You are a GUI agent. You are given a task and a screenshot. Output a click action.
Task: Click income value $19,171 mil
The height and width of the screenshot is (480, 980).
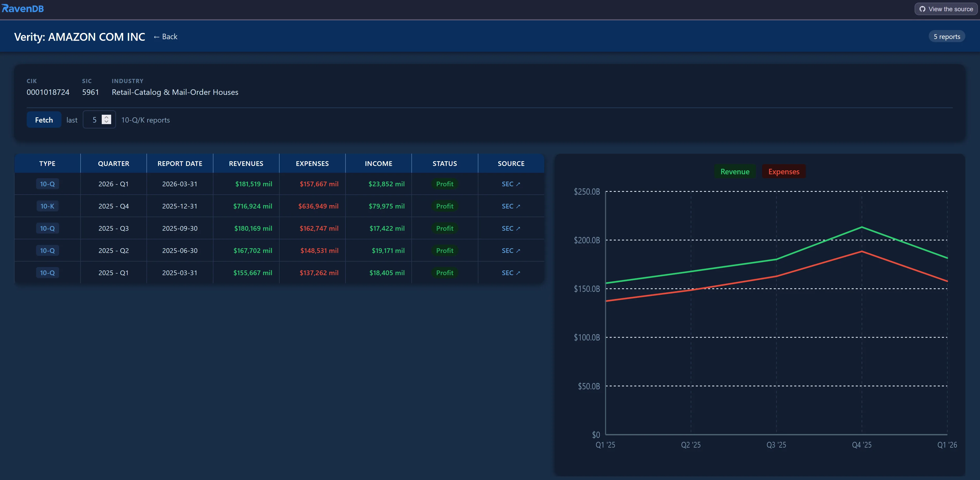click(x=388, y=250)
